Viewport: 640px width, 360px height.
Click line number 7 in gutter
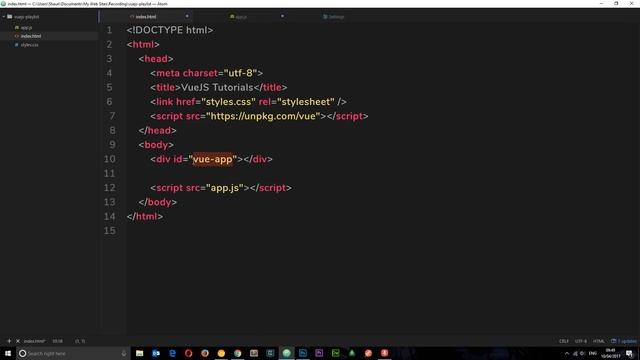[112, 116]
